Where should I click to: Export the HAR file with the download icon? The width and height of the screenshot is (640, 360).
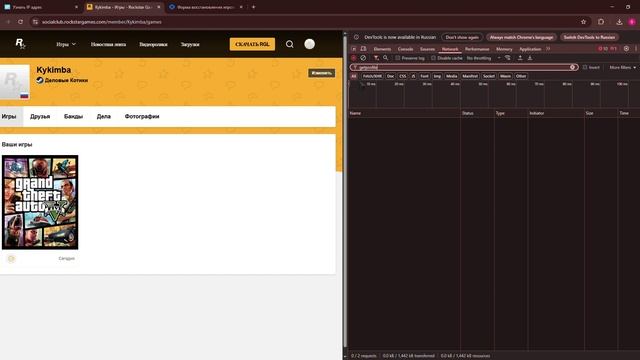coord(530,58)
